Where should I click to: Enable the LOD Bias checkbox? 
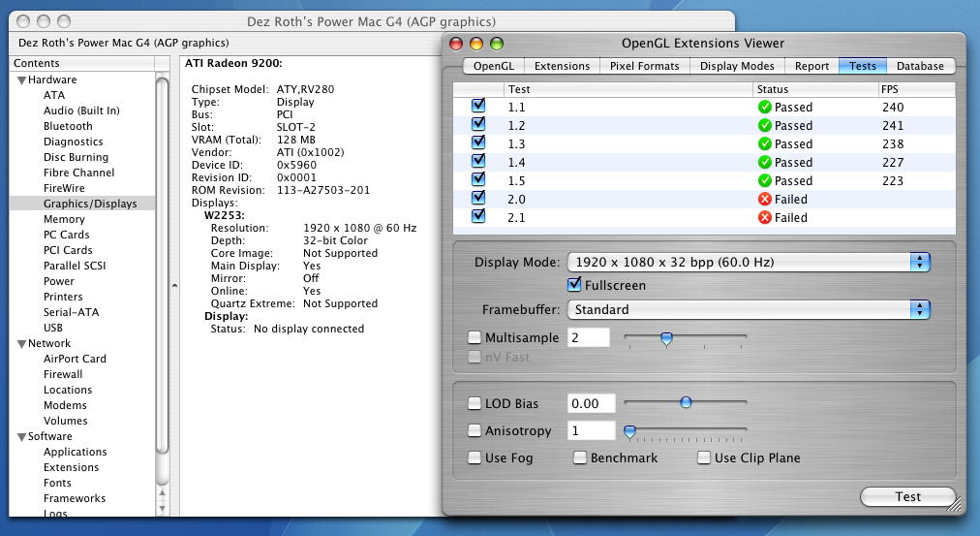(475, 403)
